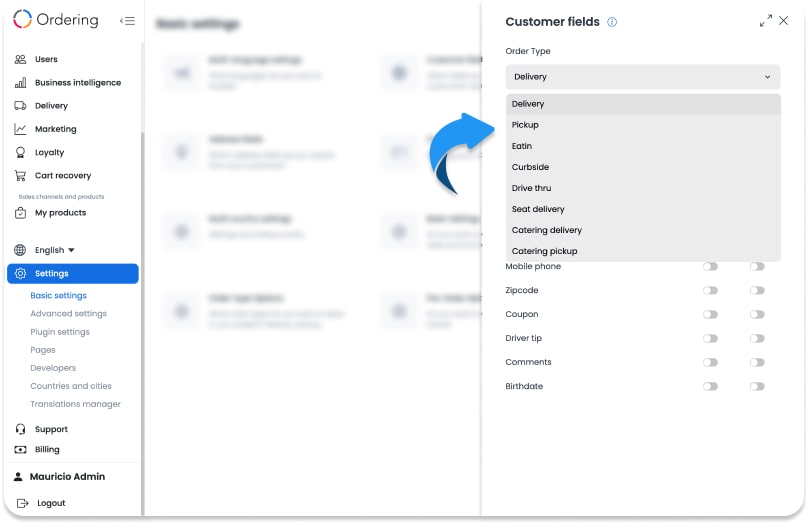808x524 pixels.
Task: Toggle second switch for Coupon
Action: tap(757, 314)
